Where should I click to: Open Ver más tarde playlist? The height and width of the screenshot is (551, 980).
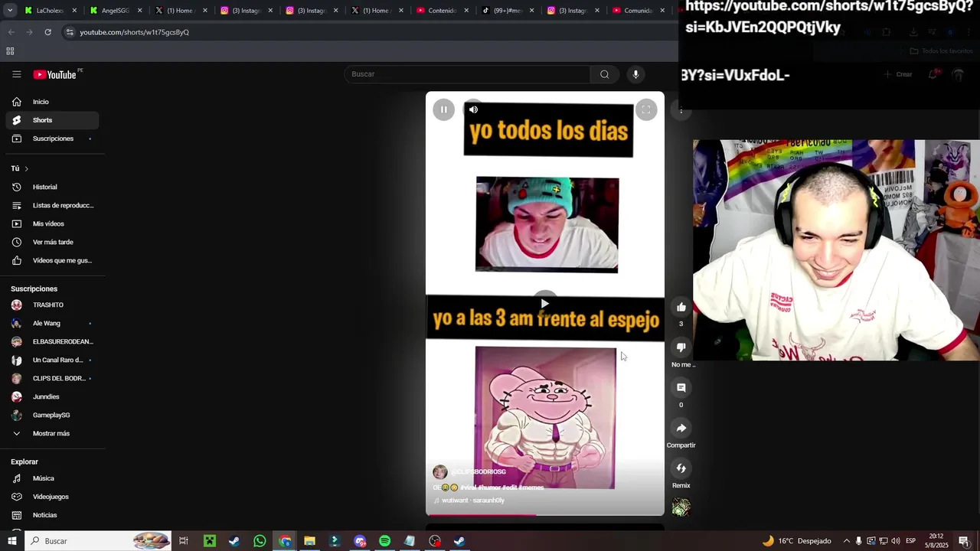pyautogui.click(x=52, y=242)
